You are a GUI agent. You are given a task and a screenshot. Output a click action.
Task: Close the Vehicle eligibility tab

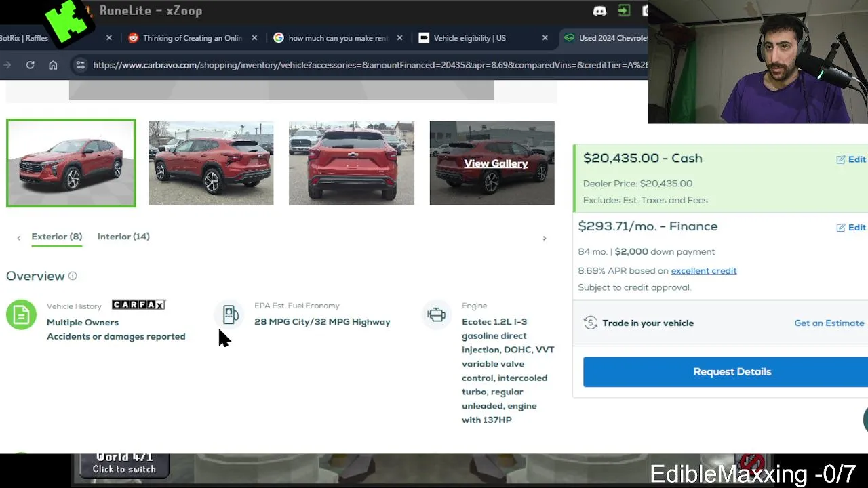tap(545, 38)
